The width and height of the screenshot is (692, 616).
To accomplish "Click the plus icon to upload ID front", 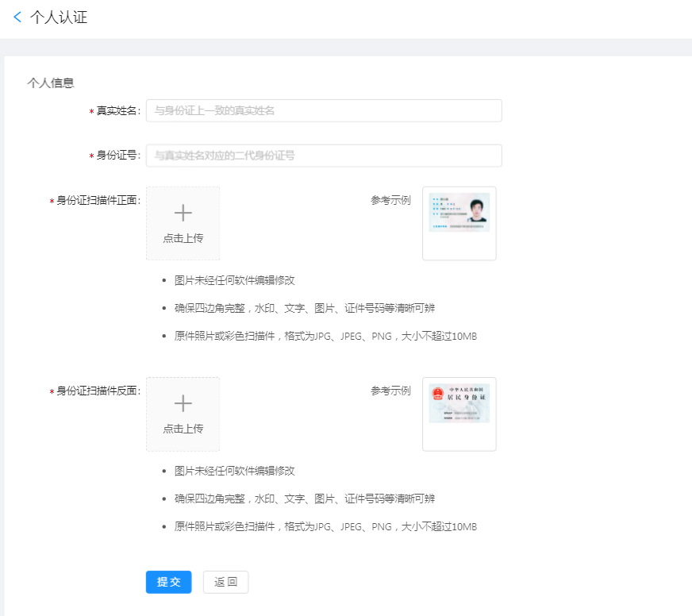I will point(183,211).
